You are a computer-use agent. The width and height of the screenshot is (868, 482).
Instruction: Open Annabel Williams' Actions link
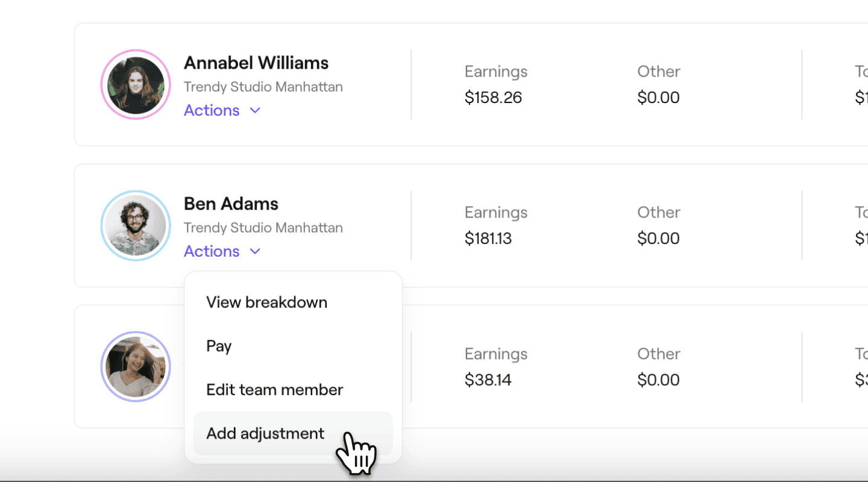pyautogui.click(x=212, y=110)
